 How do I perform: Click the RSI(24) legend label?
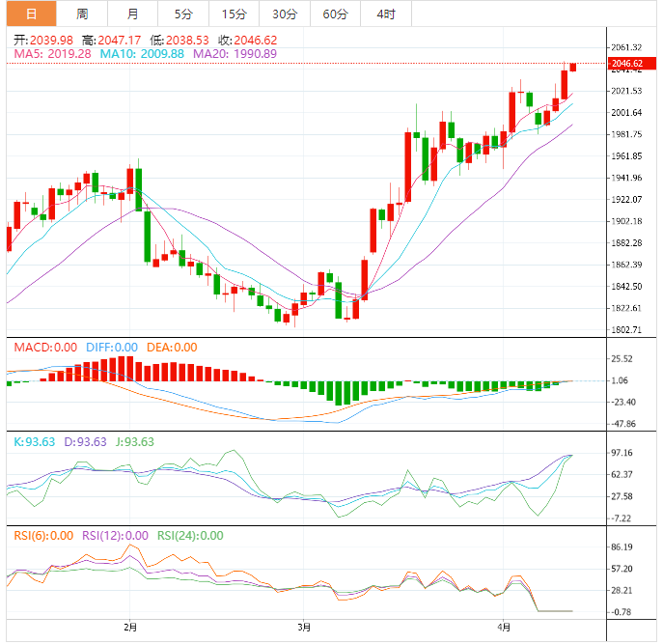click(x=190, y=536)
